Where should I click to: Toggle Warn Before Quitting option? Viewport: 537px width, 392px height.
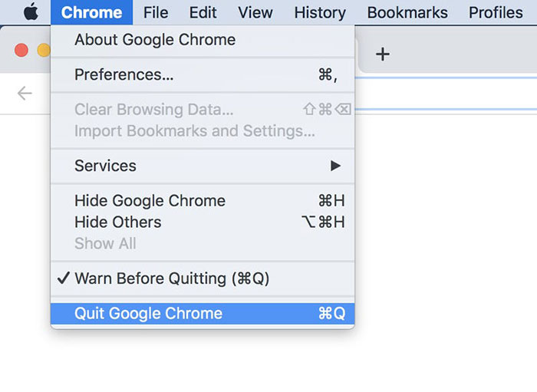[171, 278]
